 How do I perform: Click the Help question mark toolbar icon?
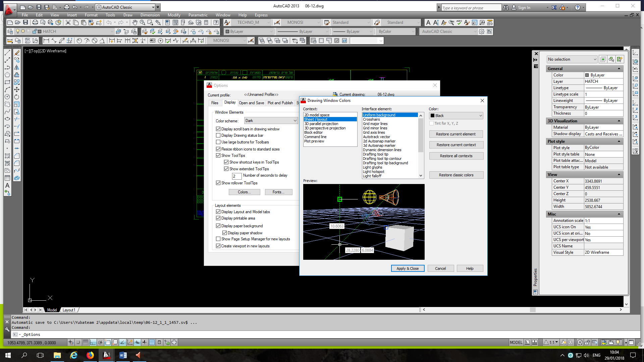point(216,22)
